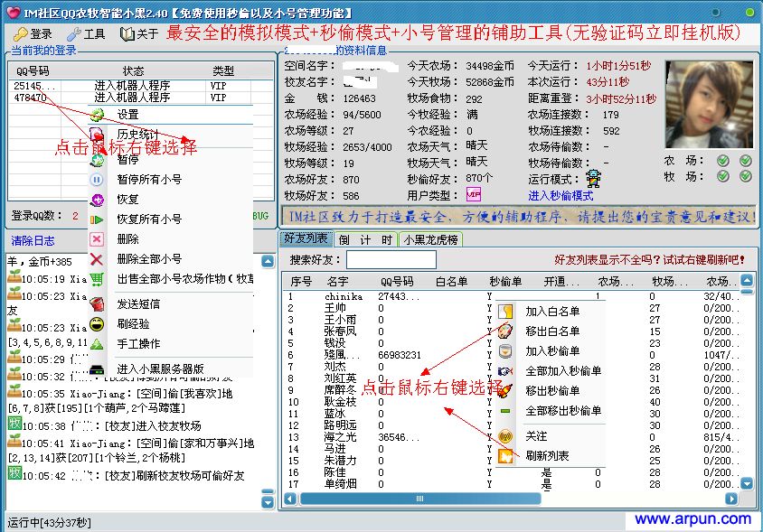Click the QQ号码 header in login list
This screenshot has height=532, width=763.
click(x=33, y=71)
